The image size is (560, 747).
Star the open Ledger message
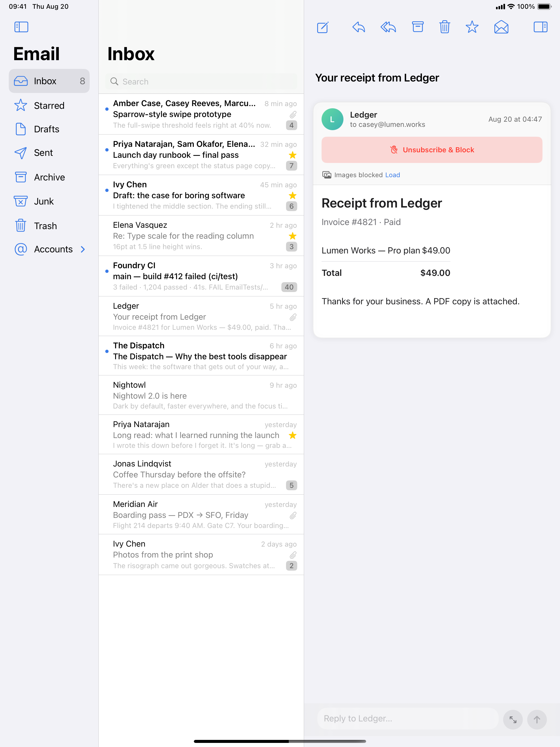pos(472,27)
